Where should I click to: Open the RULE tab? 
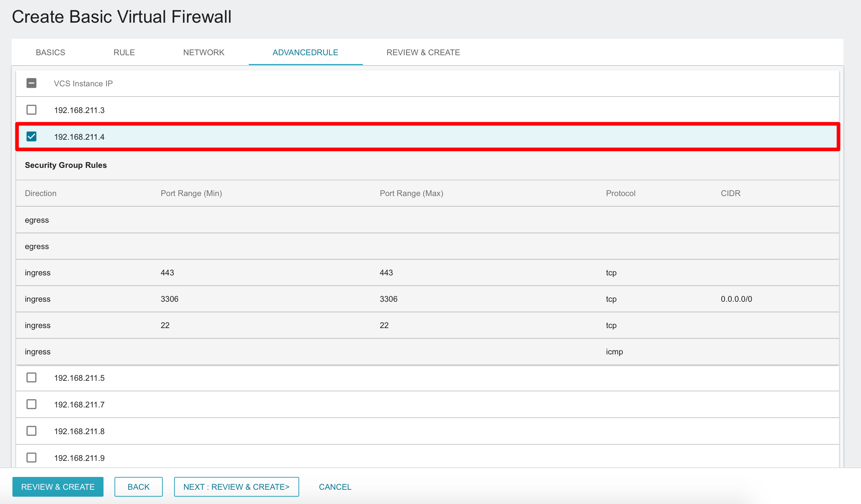124,52
